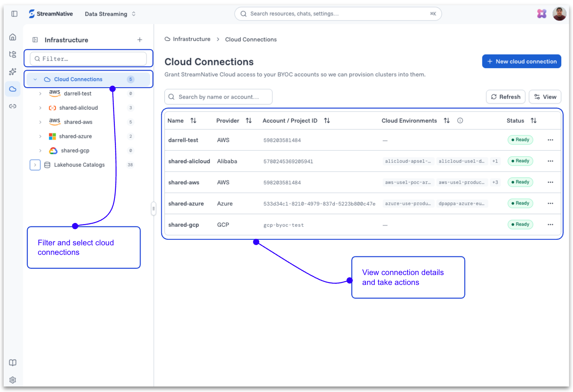Open the link connections rail icon
This screenshot has width=573, height=392.
13,106
